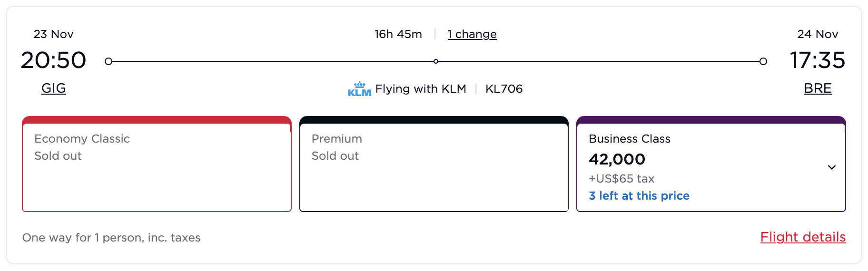Click the 20:50 departure time

53,60
